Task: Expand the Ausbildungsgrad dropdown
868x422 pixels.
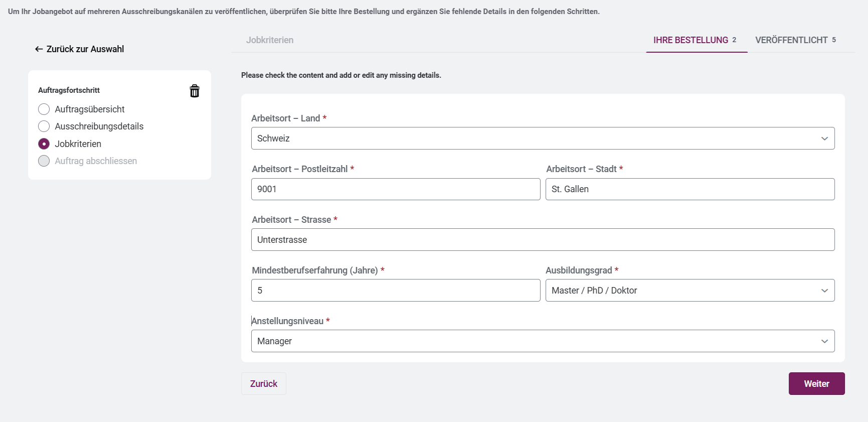Action: click(x=689, y=291)
